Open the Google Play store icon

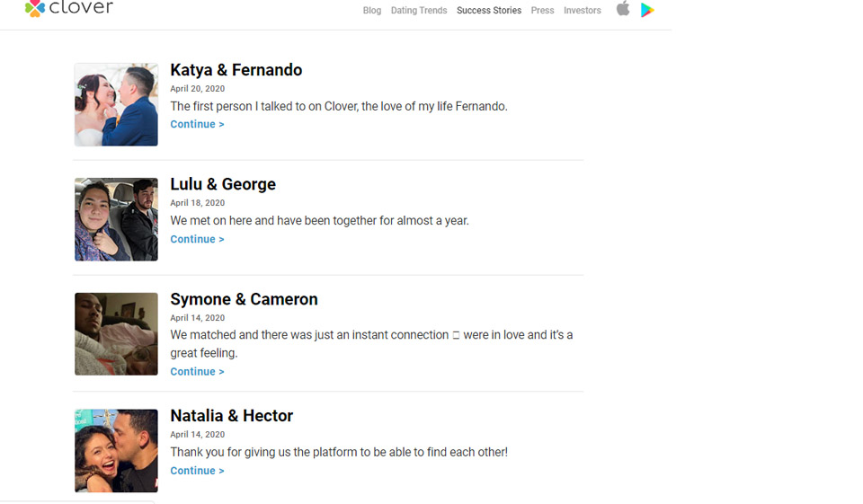[647, 10]
